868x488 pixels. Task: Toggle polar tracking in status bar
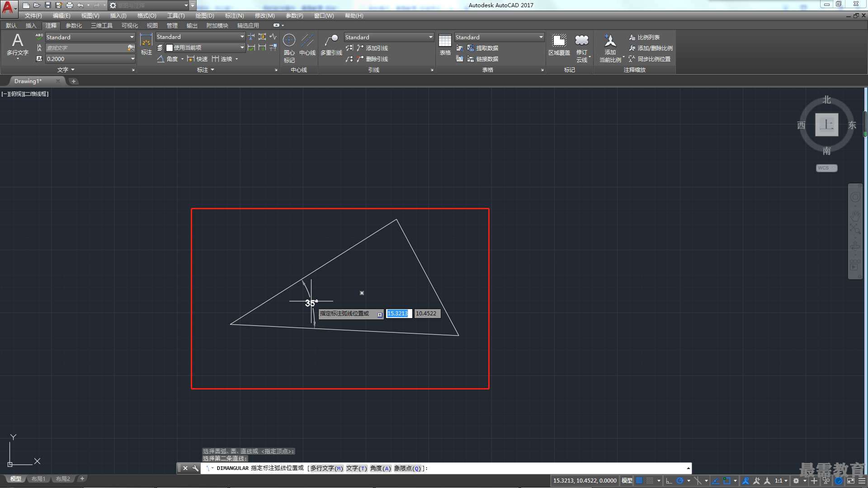(679, 481)
